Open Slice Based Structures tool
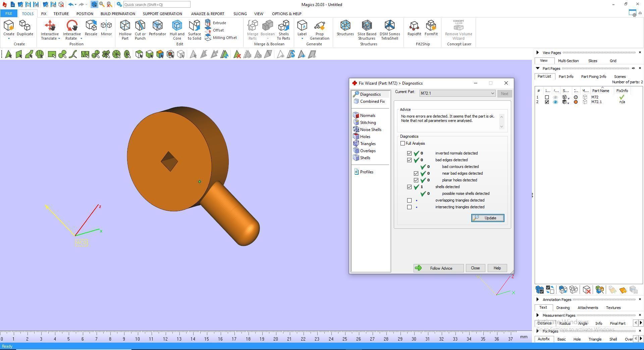The width and height of the screenshot is (644, 350). pyautogui.click(x=367, y=30)
